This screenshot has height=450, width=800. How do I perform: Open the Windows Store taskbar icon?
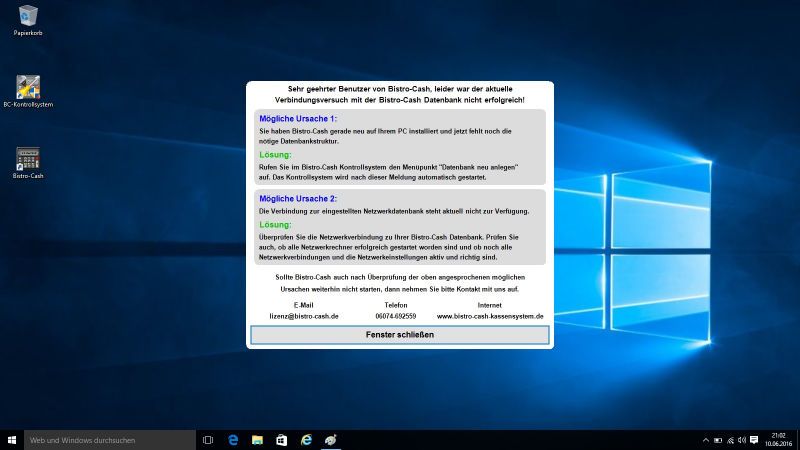tap(282, 440)
